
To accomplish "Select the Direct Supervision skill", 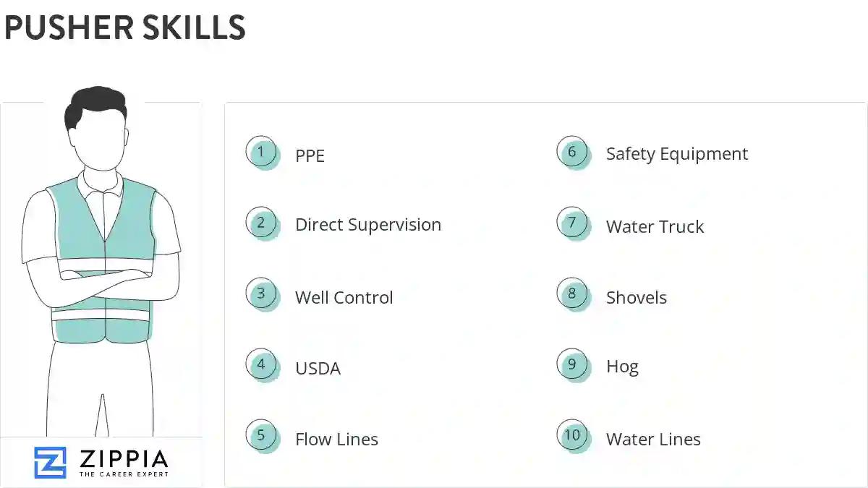I will click(x=367, y=225).
